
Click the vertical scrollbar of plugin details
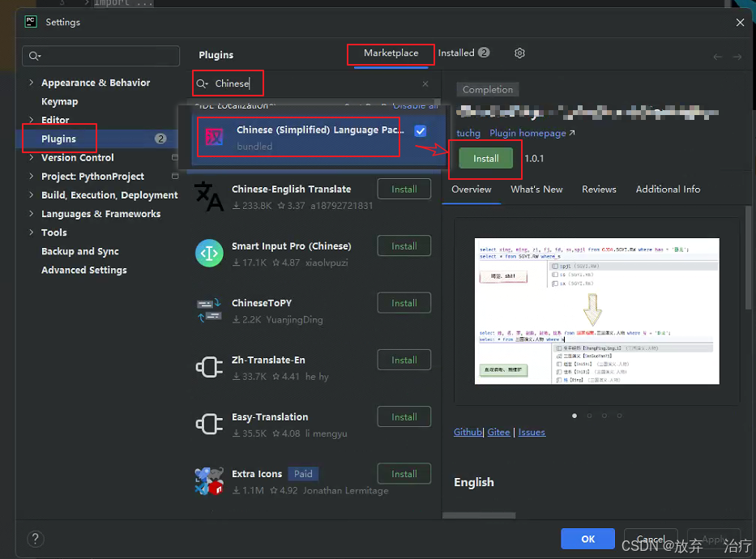click(x=748, y=258)
